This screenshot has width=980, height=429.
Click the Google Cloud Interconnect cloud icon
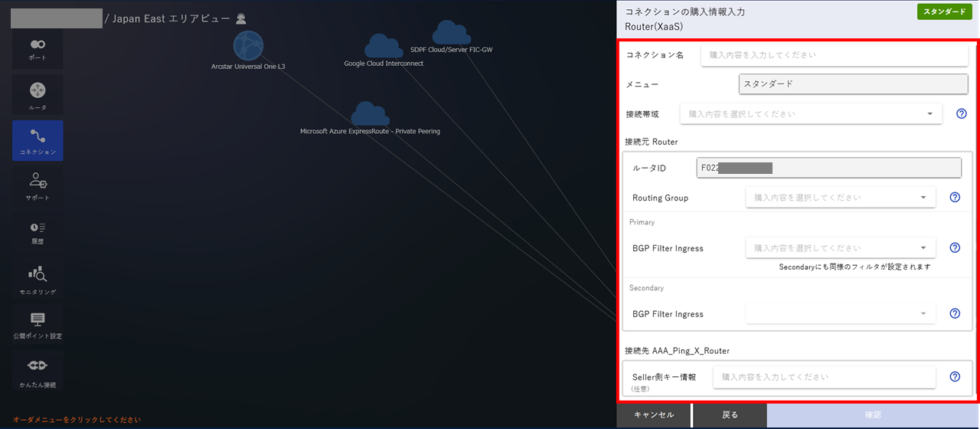point(384,47)
